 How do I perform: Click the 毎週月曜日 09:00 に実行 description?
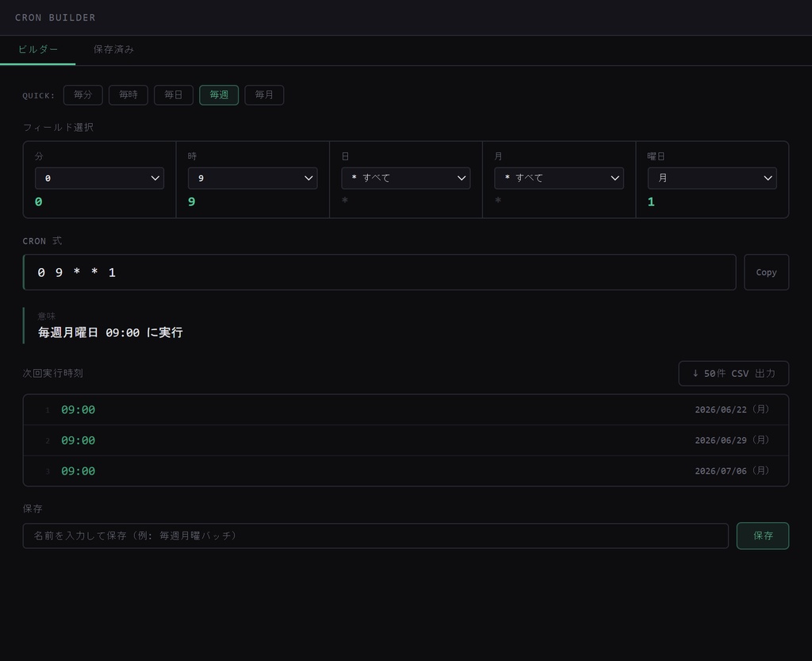[x=110, y=332]
